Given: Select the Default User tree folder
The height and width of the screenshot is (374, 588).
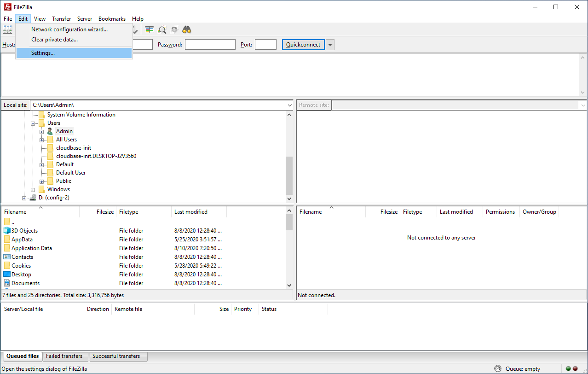Looking at the screenshot, I should pyautogui.click(x=71, y=173).
